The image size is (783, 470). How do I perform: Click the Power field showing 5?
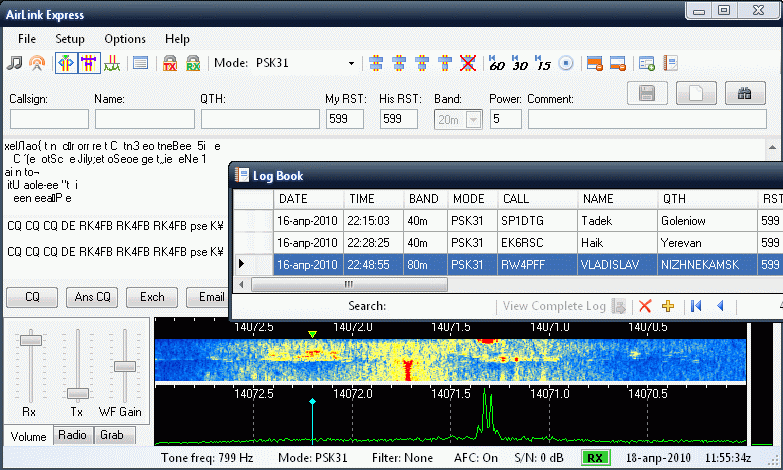[505, 119]
